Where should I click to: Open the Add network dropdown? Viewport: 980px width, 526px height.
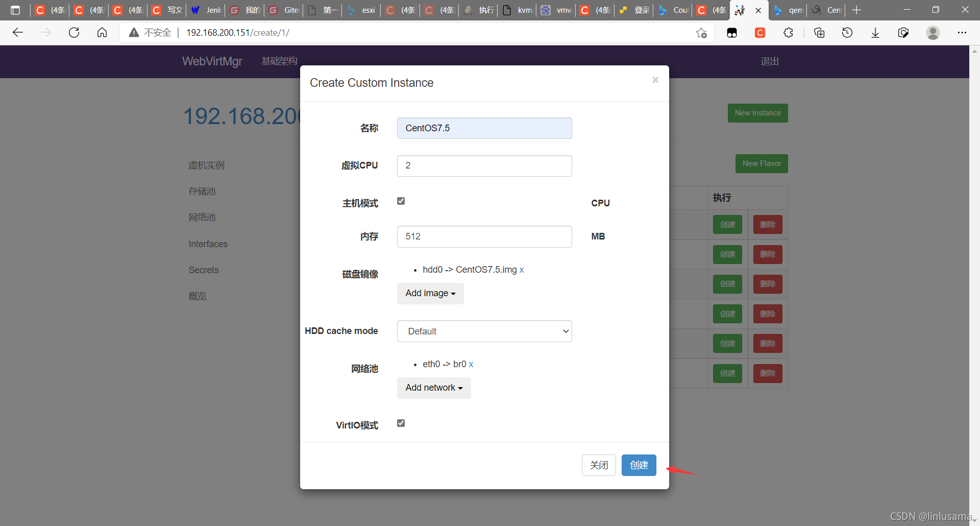click(x=434, y=388)
